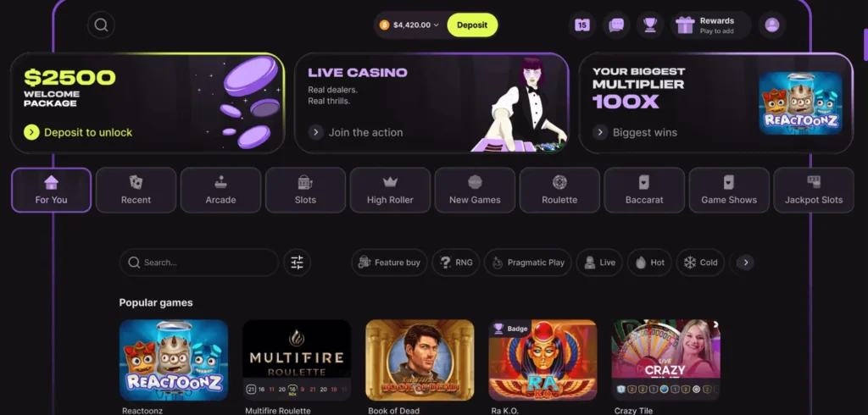Screen dimensions: 868x415
Task: Open the trophy leaderboard icon
Action: point(650,25)
